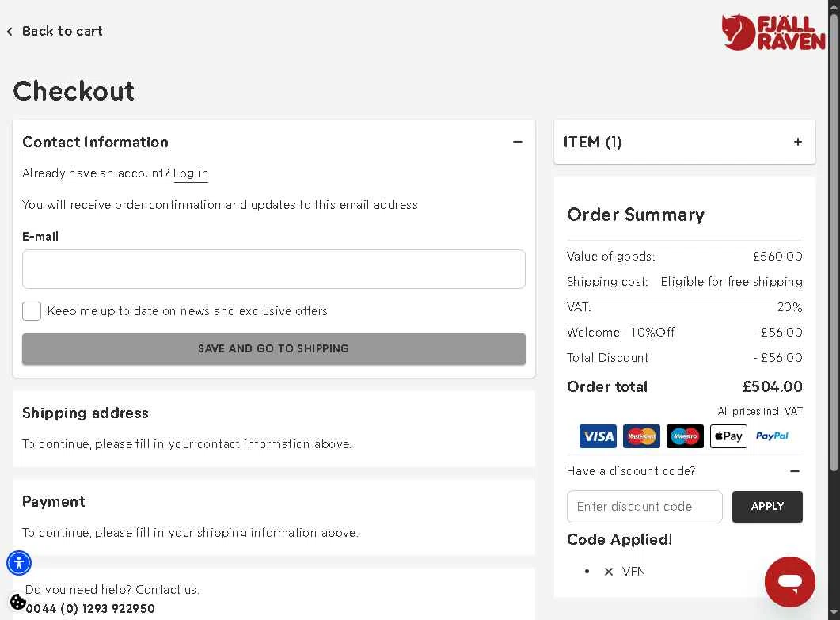Expand the ITEM (1) panel with plus
This screenshot has width=840, height=620.
(798, 142)
